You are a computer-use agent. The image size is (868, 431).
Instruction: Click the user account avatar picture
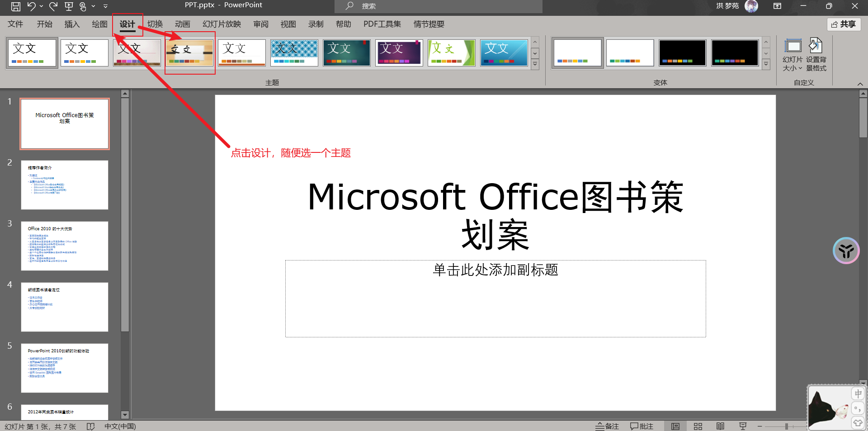[751, 6]
